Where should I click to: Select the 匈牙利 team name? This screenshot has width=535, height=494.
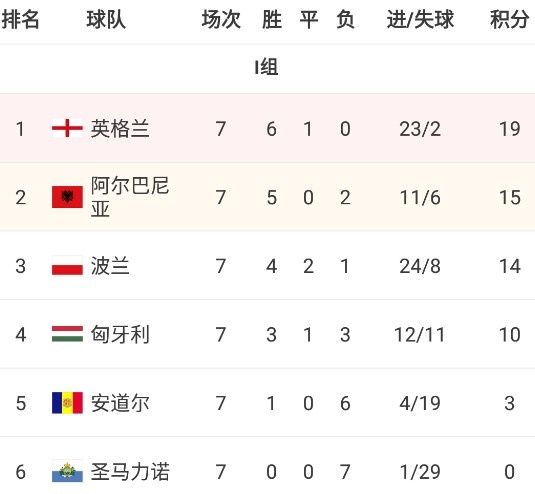coord(120,334)
